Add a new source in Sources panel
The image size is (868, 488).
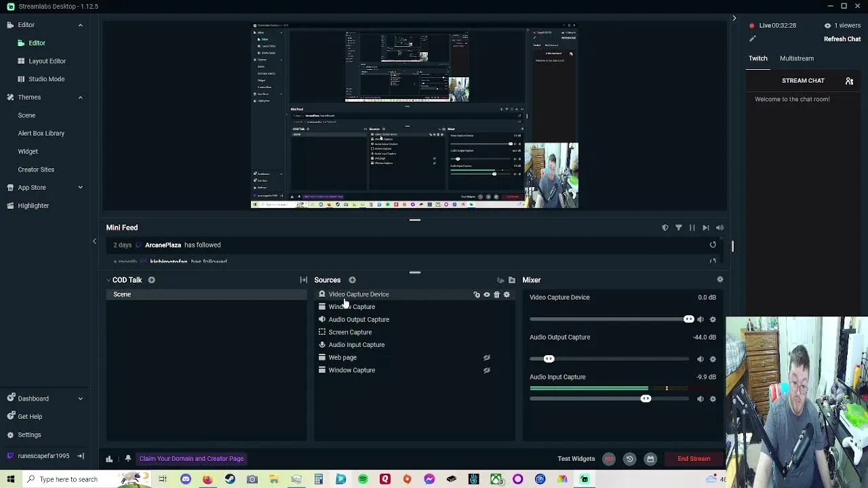pyautogui.click(x=352, y=280)
